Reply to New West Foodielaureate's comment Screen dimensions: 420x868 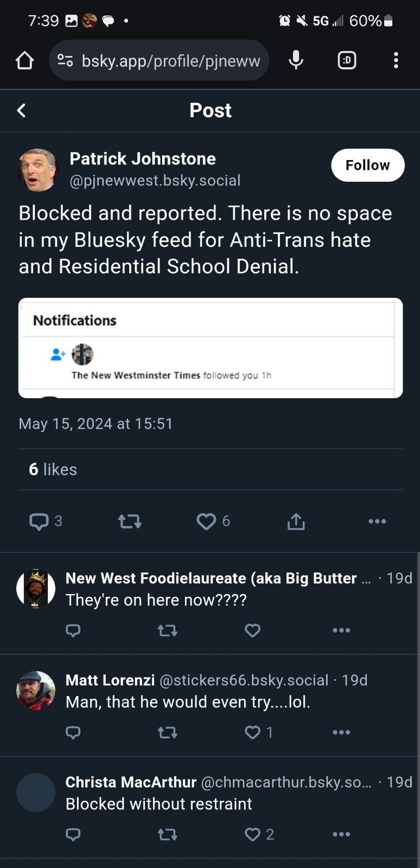point(73,630)
